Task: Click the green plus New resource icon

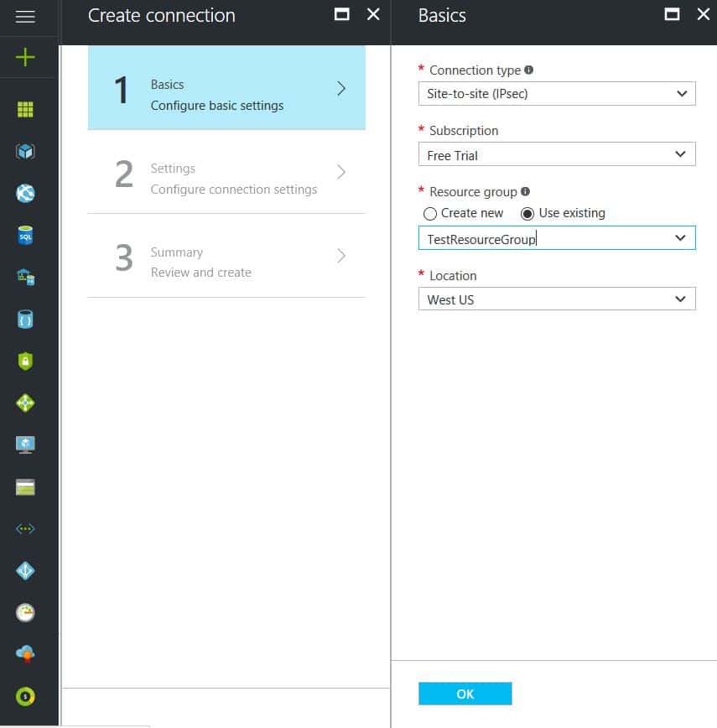Action: point(25,58)
